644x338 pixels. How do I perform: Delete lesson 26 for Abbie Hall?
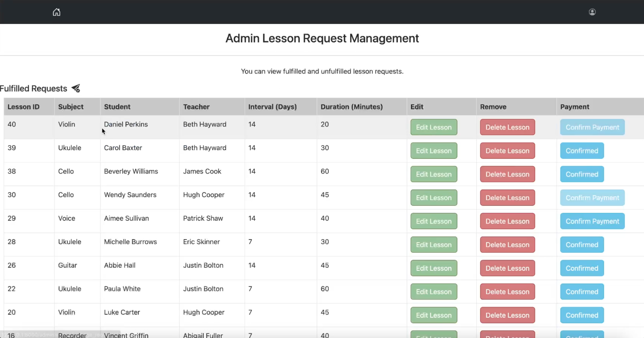tap(507, 268)
